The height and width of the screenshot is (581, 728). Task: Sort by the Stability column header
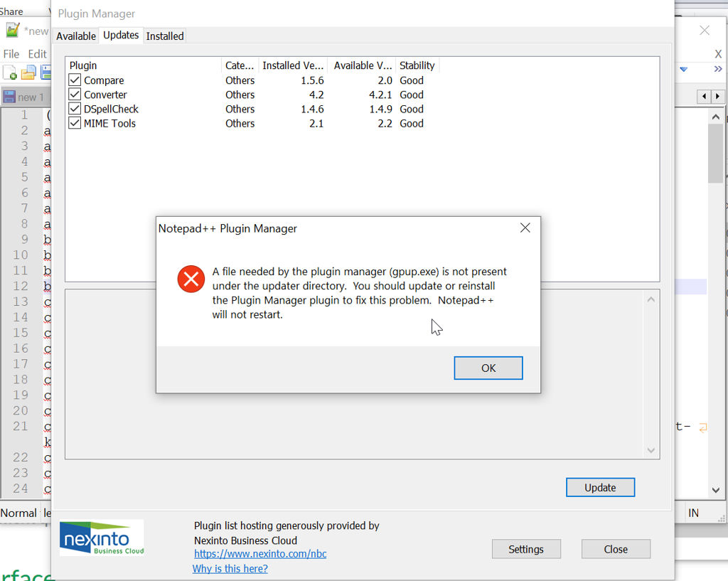point(417,65)
